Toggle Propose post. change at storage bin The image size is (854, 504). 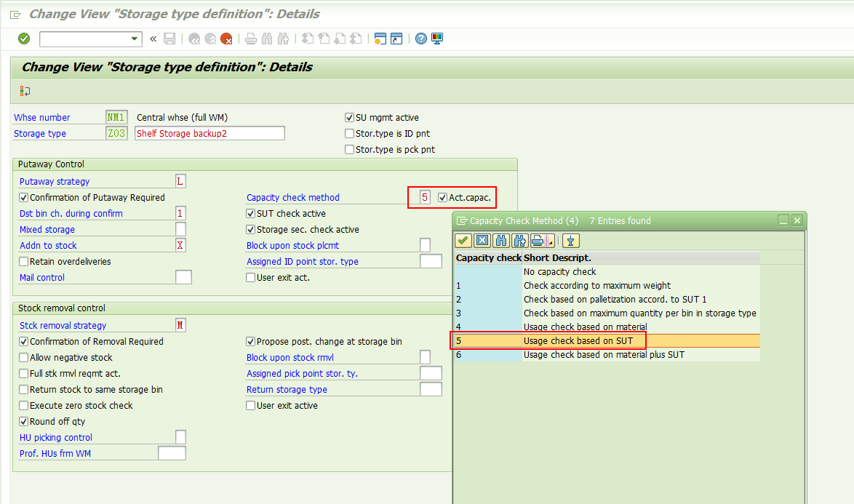(250, 341)
